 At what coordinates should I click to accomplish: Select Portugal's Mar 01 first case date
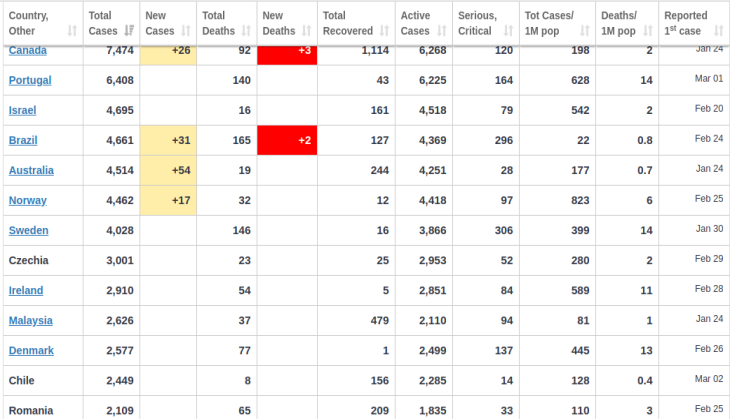709,79
